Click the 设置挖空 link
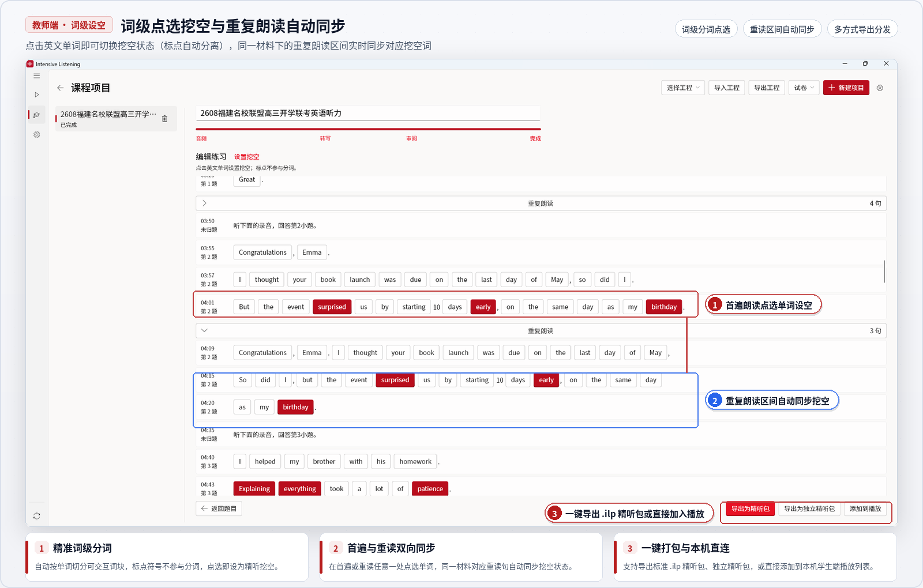The image size is (923, 588). pos(247,157)
